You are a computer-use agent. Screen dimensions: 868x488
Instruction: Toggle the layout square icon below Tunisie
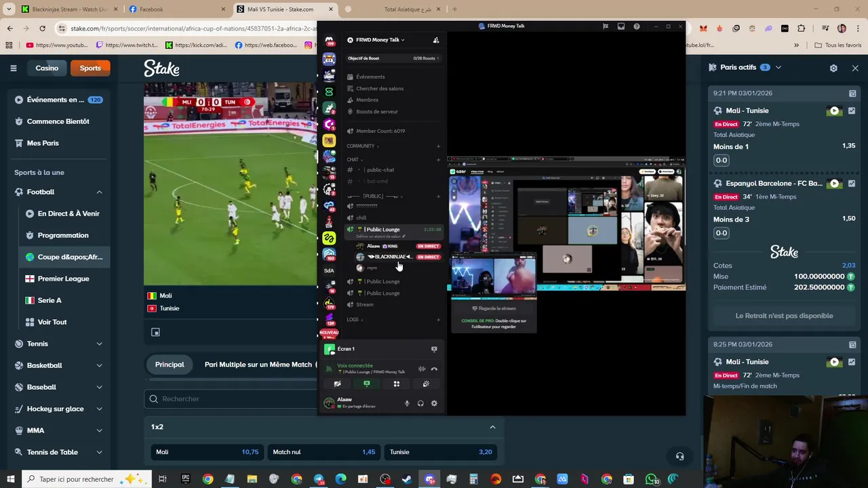click(x=155, y=332)
